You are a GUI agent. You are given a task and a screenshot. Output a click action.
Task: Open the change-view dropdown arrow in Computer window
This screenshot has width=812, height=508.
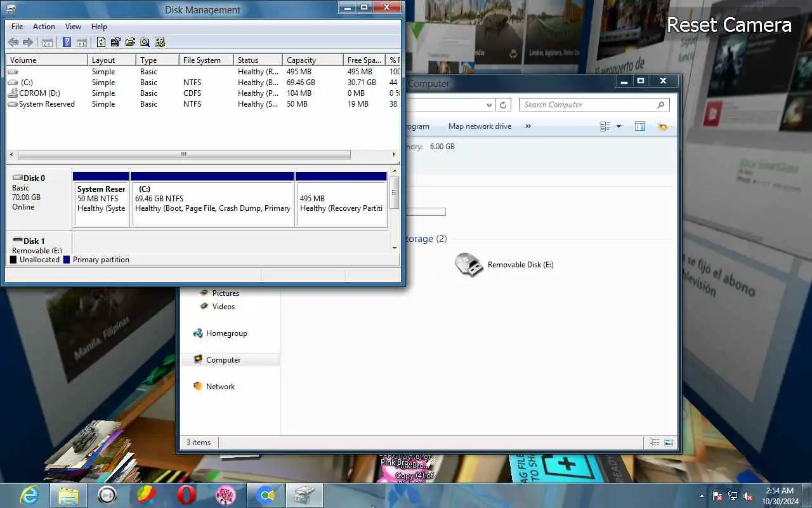click(619, 126)
